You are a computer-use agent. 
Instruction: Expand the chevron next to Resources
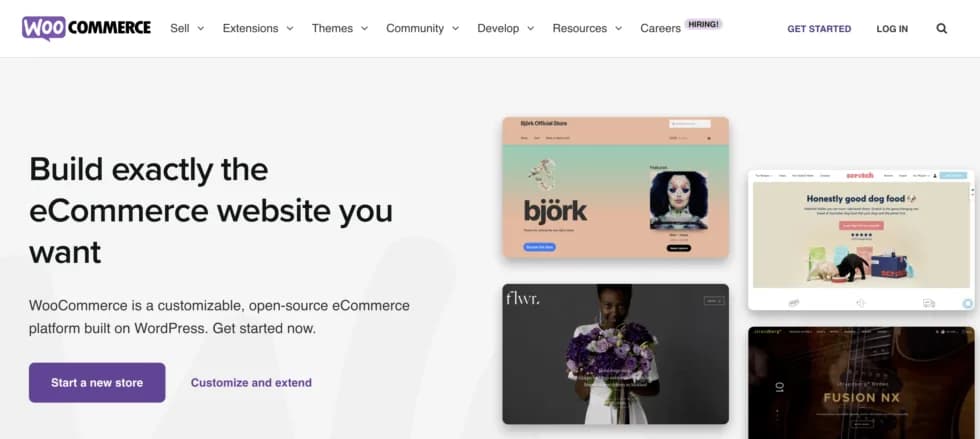coord(618,29)
